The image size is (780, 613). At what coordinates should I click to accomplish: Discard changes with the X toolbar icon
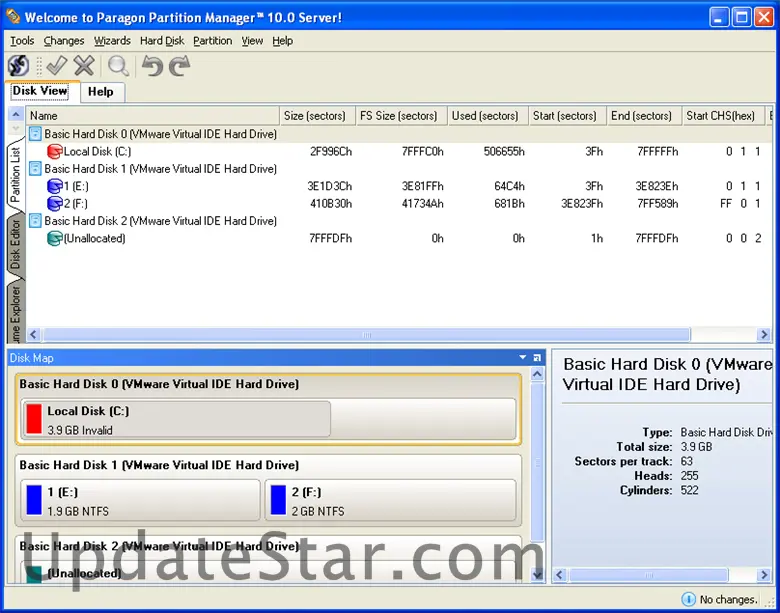point(84,66)
